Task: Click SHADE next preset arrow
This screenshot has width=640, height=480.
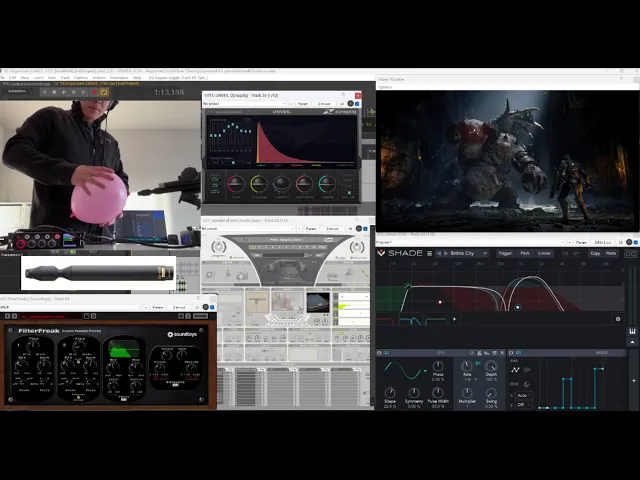Action: (x=446, y=253)
